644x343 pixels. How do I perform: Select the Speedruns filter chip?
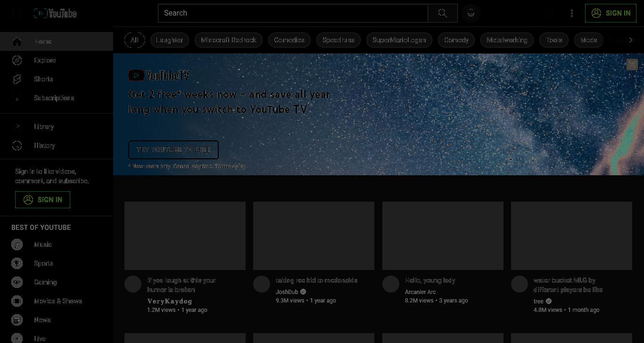pos(339,40)
